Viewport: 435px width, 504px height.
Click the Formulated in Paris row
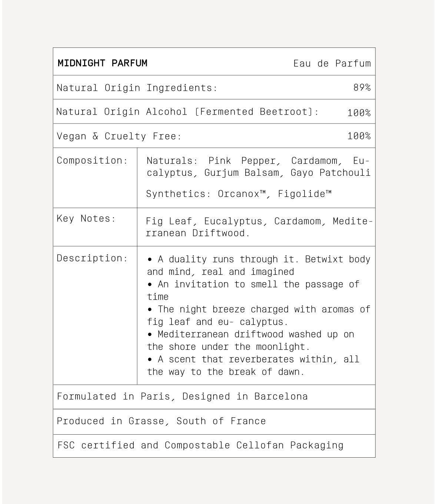click(182, 396)
